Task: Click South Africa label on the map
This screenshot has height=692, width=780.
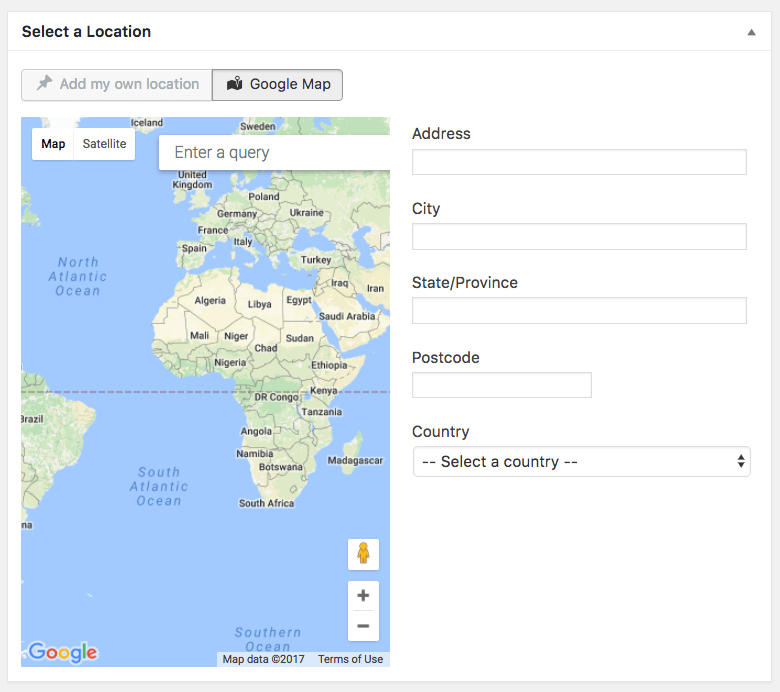Action: [266, 503]
